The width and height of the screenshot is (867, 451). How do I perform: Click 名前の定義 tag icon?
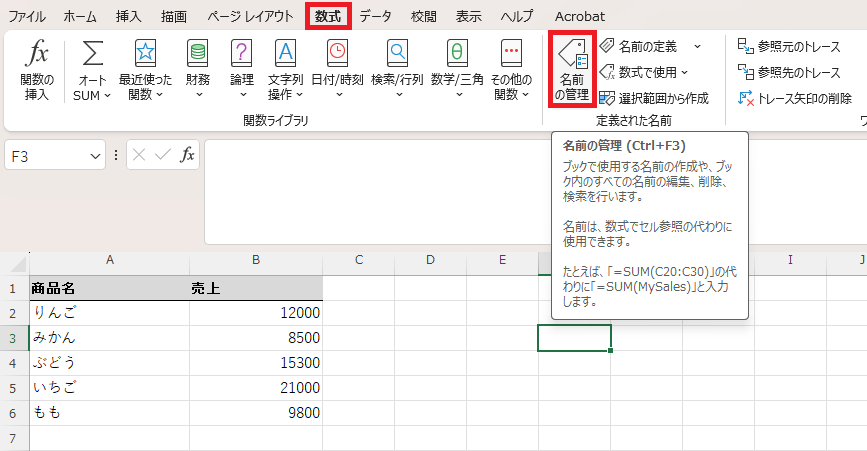607,46
